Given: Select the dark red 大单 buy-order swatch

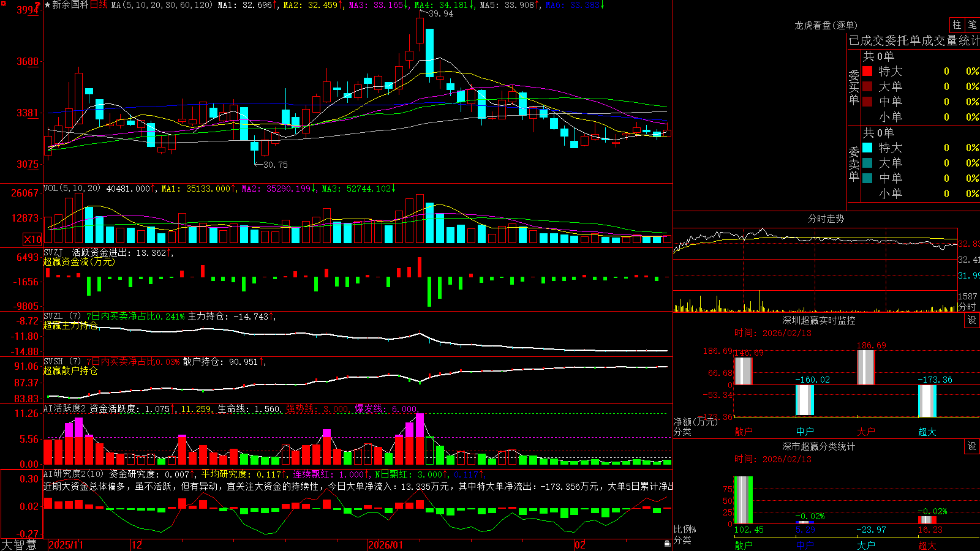Looking at the screenshot, I should (867, 86).
